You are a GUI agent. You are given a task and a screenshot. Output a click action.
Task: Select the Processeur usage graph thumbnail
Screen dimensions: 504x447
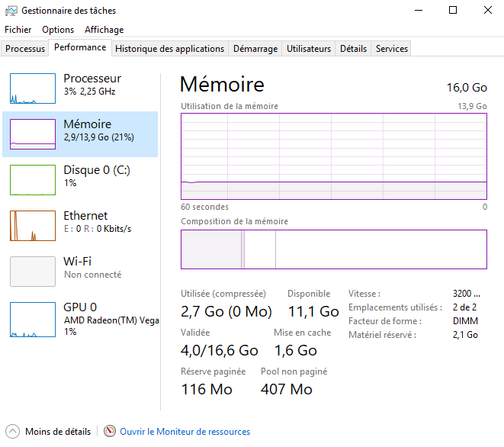point(33,88)
